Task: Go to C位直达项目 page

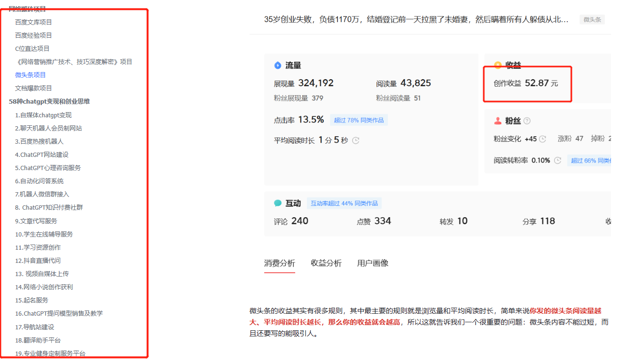Action: click(32, 49)
